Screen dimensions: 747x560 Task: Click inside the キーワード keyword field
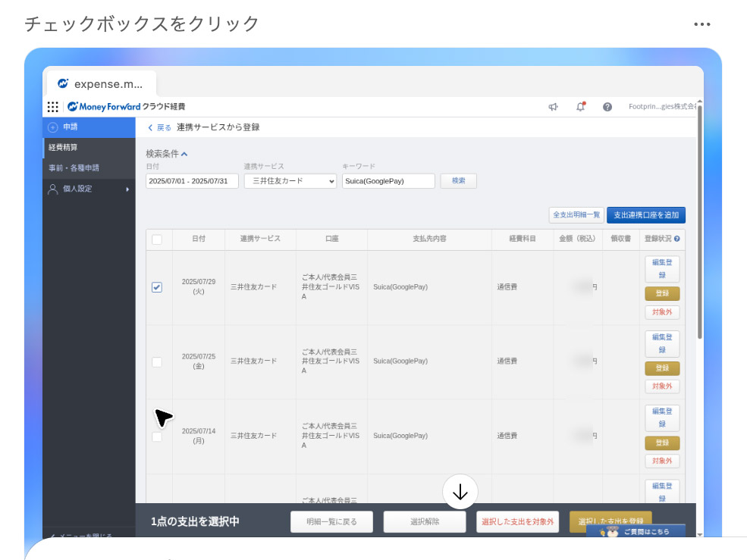[x=388, y=180]
